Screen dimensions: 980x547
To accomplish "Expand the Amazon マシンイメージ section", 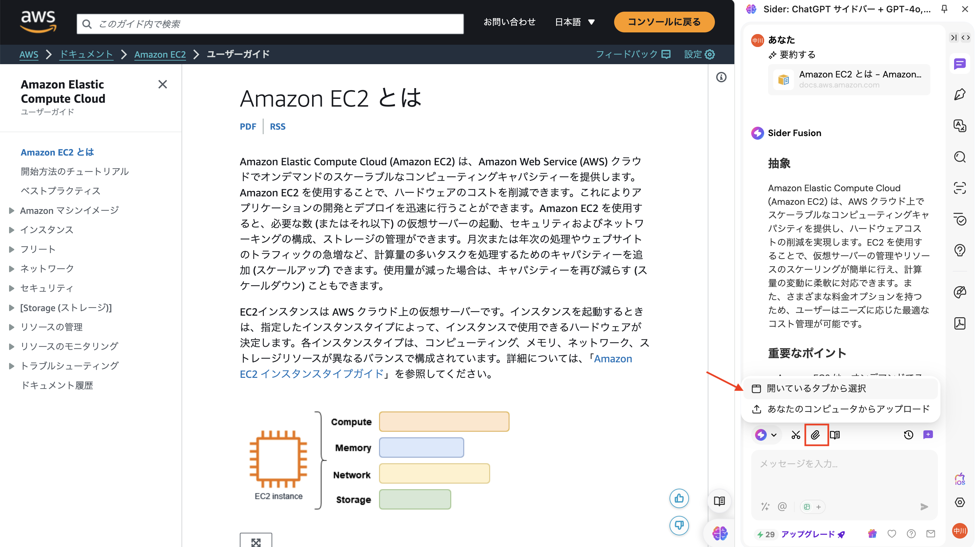I will [11, 210].
